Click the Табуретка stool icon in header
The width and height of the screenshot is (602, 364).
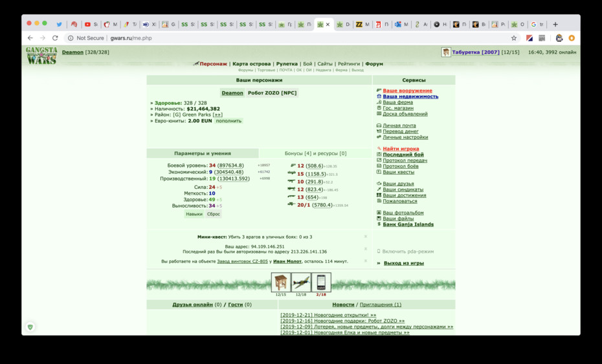pos(446,52)
